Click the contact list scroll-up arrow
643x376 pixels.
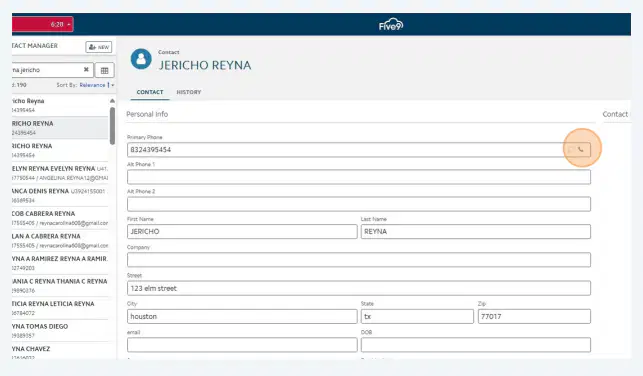(x=112, y=101)
